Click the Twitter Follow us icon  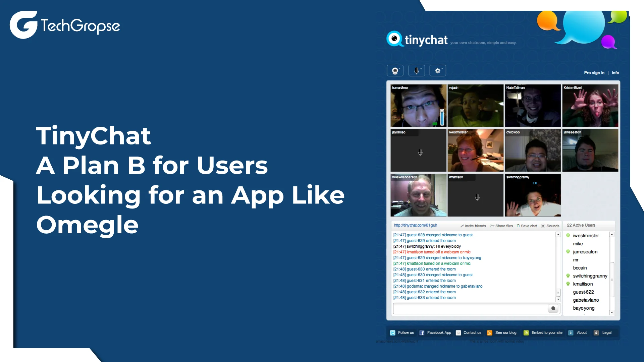[392, 333]
